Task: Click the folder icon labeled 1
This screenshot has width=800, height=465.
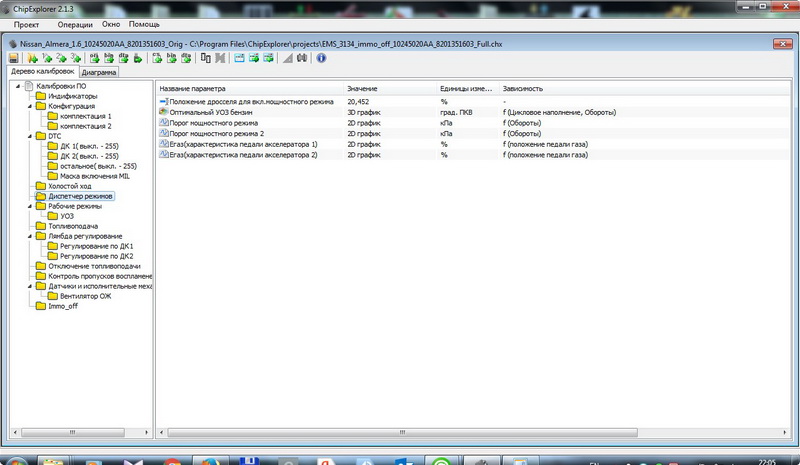Action: tap(49, 58)
